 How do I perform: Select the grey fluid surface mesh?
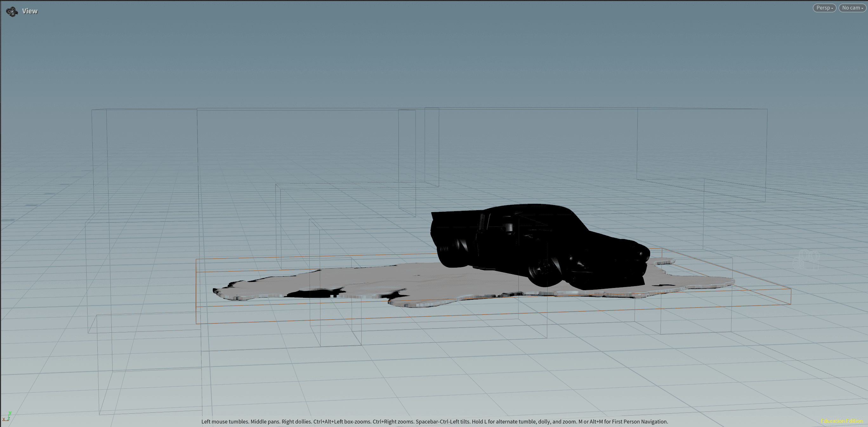click(438, 280)
